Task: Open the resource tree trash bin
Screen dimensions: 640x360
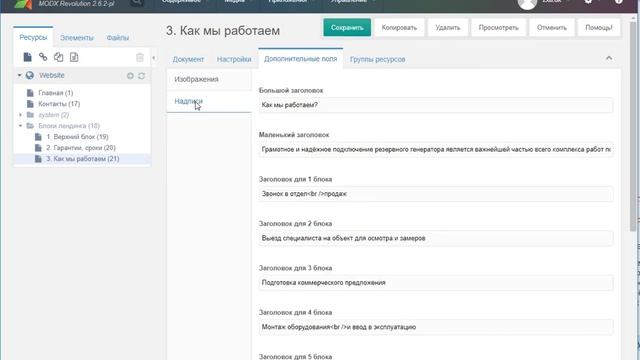Action: tap(140, 57)
